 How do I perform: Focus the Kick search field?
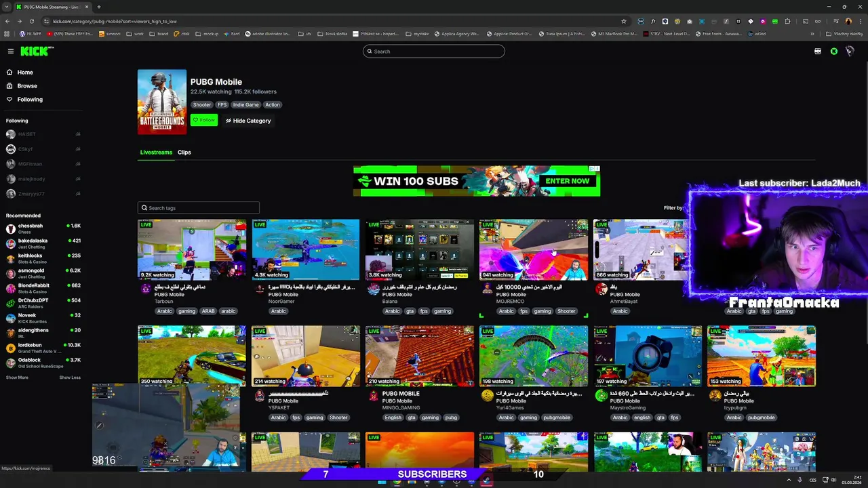click(434, 52)
